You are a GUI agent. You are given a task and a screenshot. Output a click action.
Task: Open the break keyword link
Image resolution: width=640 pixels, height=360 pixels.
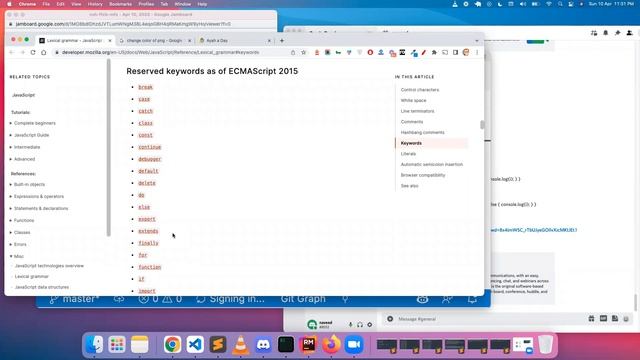point(145,87)
